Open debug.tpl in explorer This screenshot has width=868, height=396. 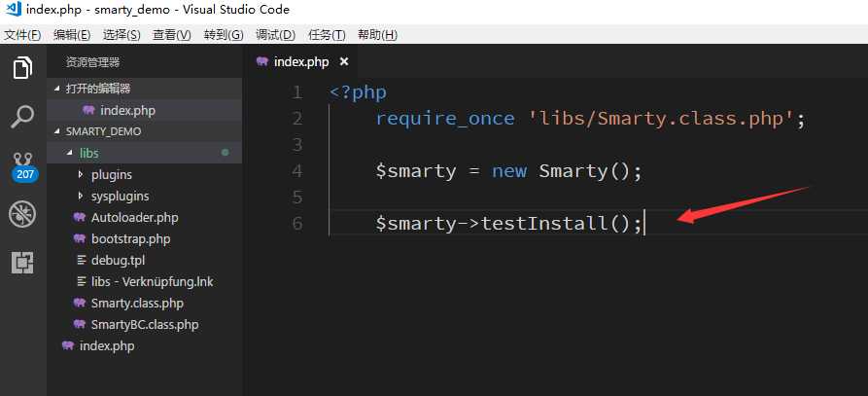(145, 260)
